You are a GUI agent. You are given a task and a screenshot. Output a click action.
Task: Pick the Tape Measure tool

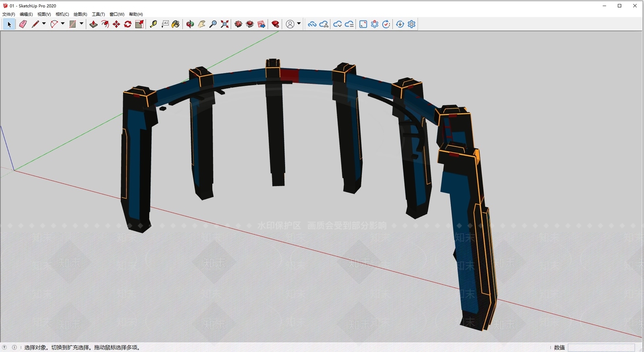click(153, 24)
